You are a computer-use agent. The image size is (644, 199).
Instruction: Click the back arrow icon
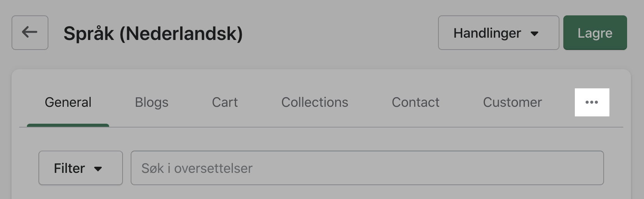(x=30, y=32)
